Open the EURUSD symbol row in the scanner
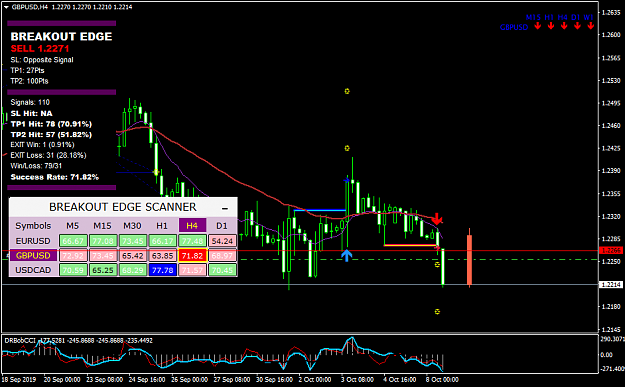Screen dimensions: 625x387 coord(33,241)
